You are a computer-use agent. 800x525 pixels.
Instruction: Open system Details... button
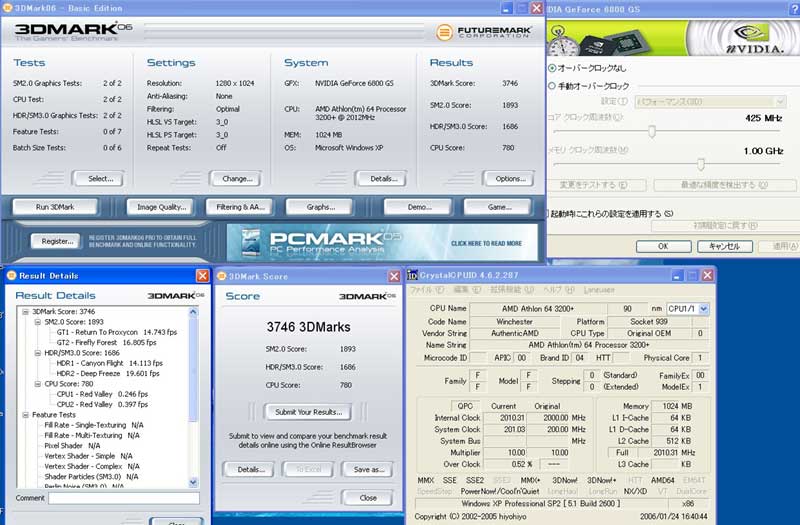[x=384, y=179]
